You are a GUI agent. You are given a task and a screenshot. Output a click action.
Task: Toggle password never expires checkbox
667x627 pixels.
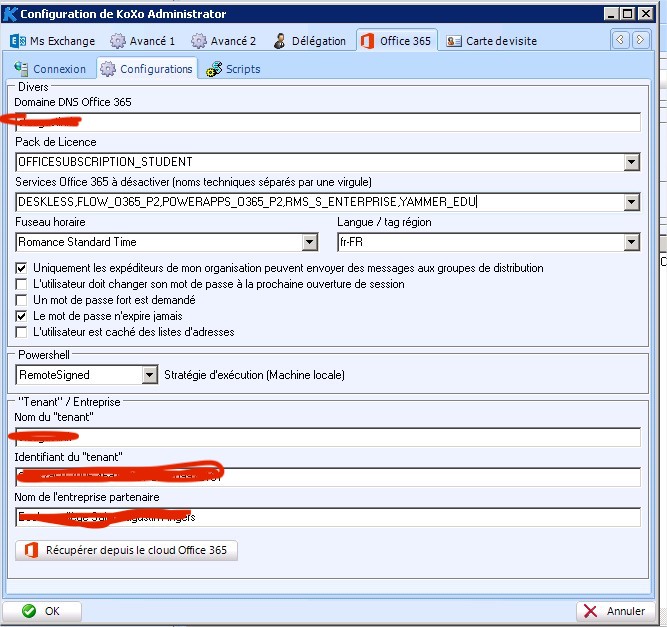(x=21, y=316)
